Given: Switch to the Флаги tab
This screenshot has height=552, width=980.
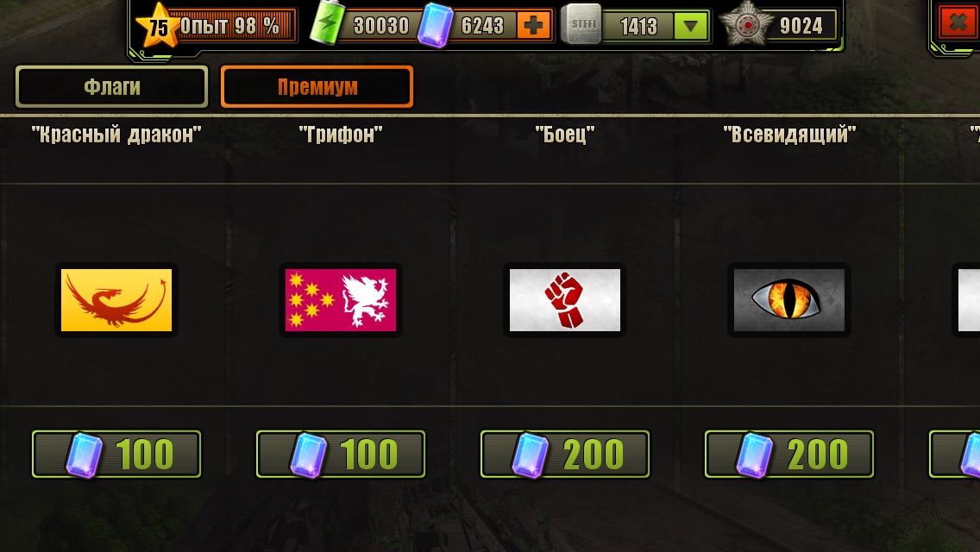Looking at the screenshot, I should click(x=112, y=87).
